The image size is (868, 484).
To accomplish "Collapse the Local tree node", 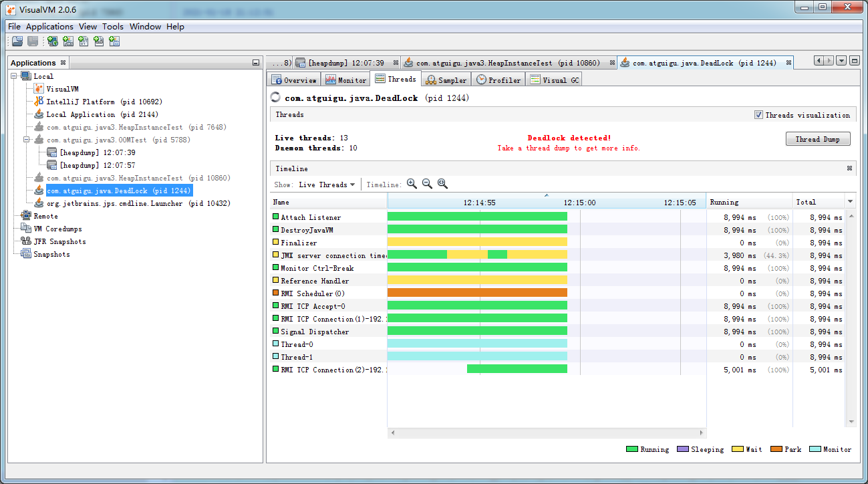I will click(15, 76).
